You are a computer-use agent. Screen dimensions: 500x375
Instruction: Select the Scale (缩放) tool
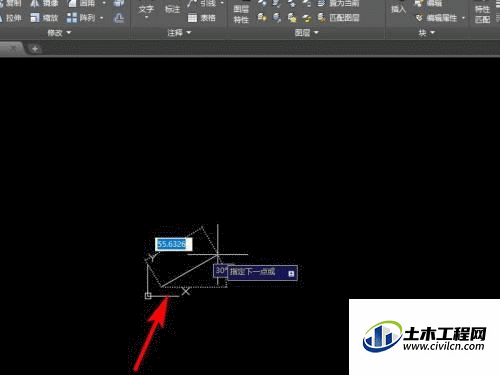click(44, 18)
